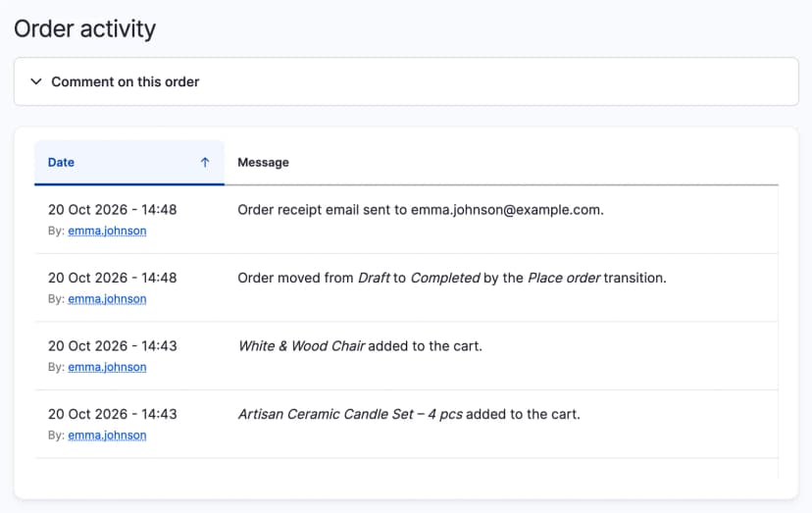This screenshot has width=812, height=513.
Task: Click the date in the White & Wood Chair row
Action: 113,345
